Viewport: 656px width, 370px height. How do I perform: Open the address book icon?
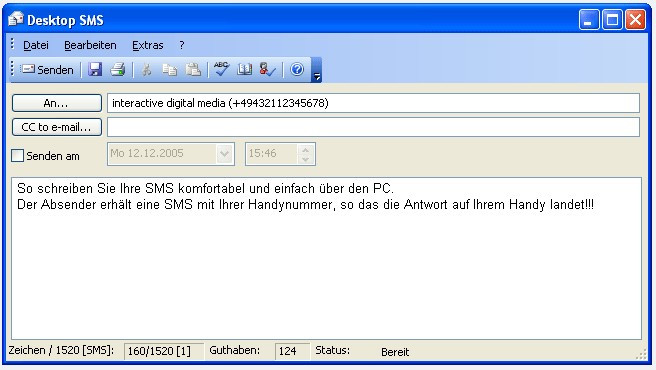coord(244,69)
